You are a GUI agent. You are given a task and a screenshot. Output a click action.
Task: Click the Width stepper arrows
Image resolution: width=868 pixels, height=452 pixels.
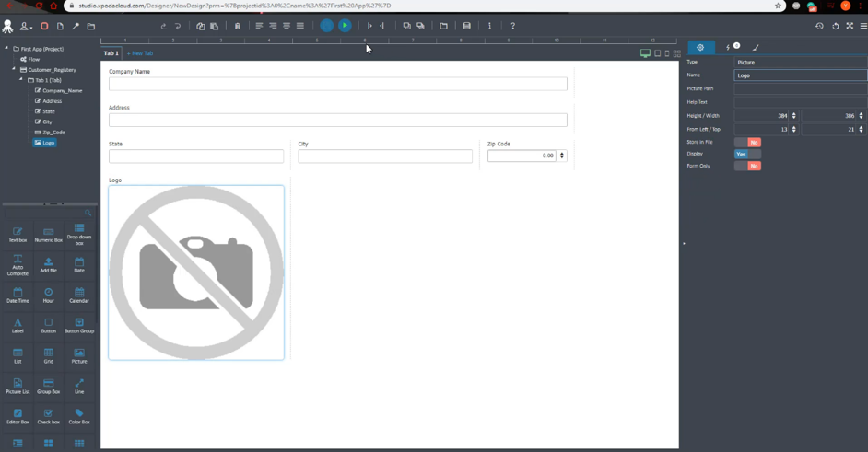pyautogui.click(x=861, y=116)
